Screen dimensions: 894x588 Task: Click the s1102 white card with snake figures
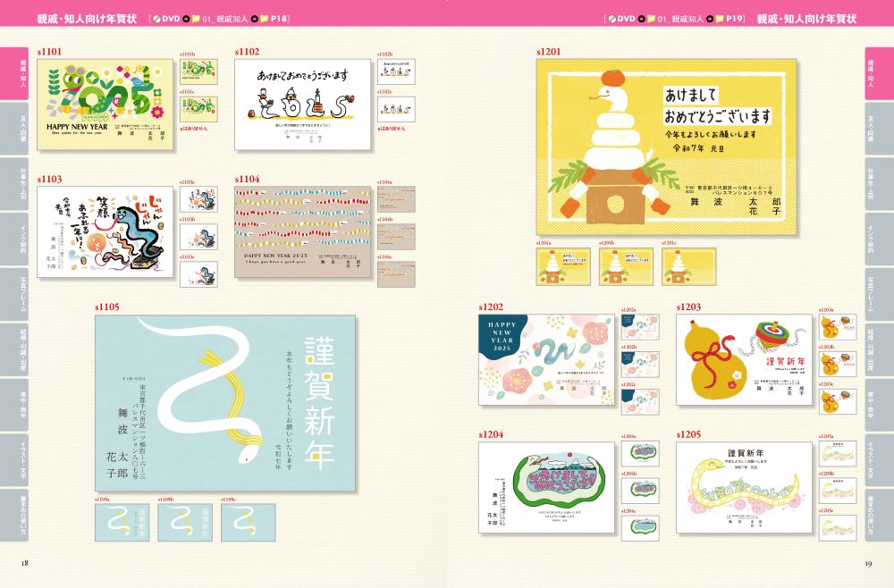coord(302,105)
